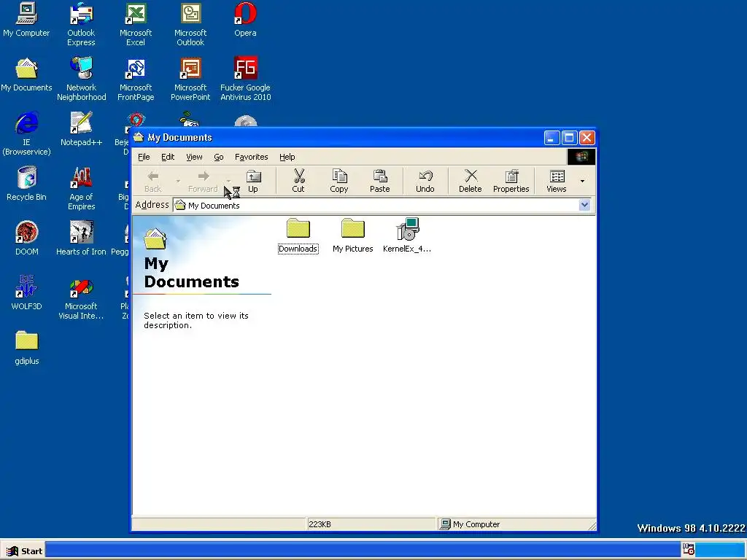The width and height of the screenshot is (747, 560).
Task: Select the Downloads folder in My Documents
Action: (x=298, y=236)
